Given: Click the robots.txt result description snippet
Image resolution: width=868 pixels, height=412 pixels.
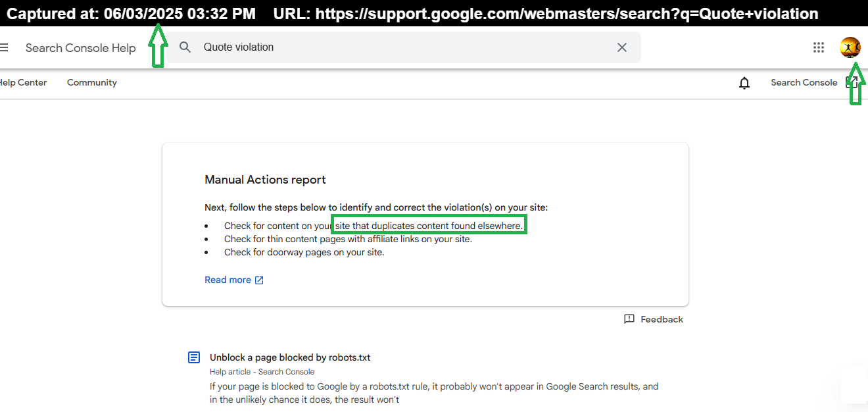Looking at the screenshot, I should 434,393.
